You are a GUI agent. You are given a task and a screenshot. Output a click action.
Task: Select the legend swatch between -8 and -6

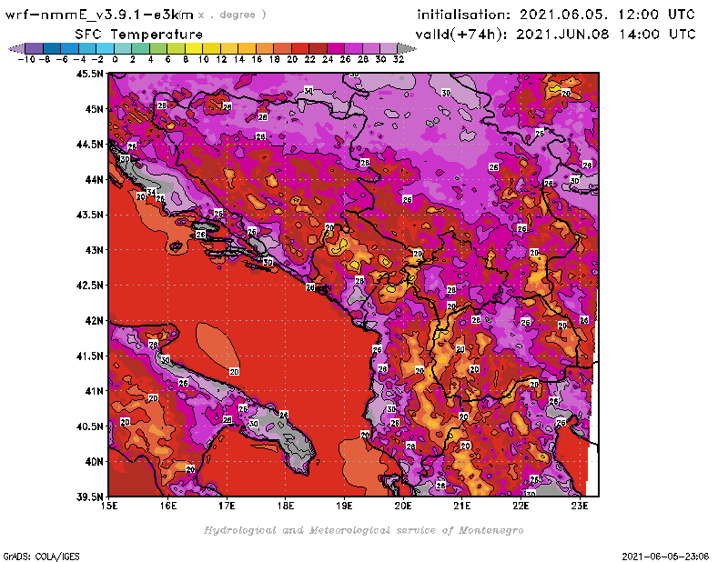pyautogui.click(x=52, y=48)
